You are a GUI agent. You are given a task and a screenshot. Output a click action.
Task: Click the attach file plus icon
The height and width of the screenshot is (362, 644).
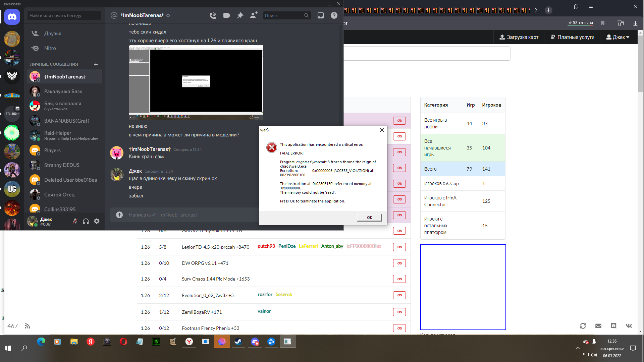[119, 215]
